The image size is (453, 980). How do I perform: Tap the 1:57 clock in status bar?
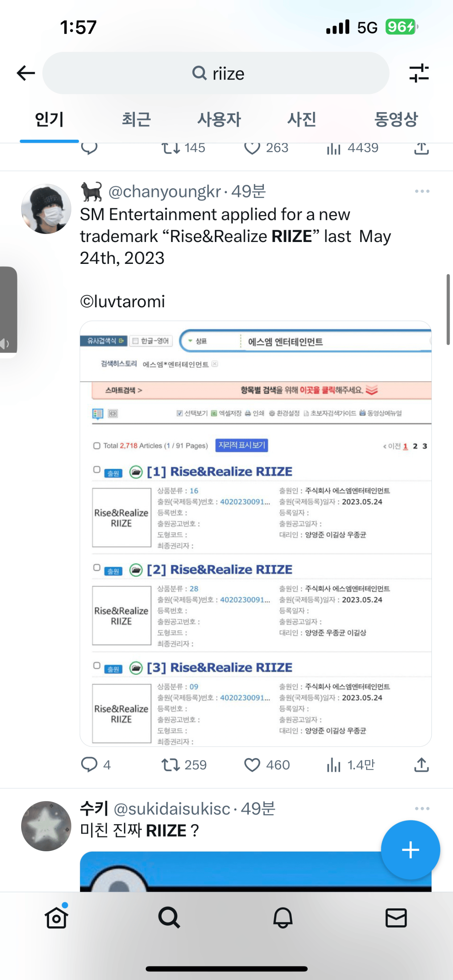point(79,28)
